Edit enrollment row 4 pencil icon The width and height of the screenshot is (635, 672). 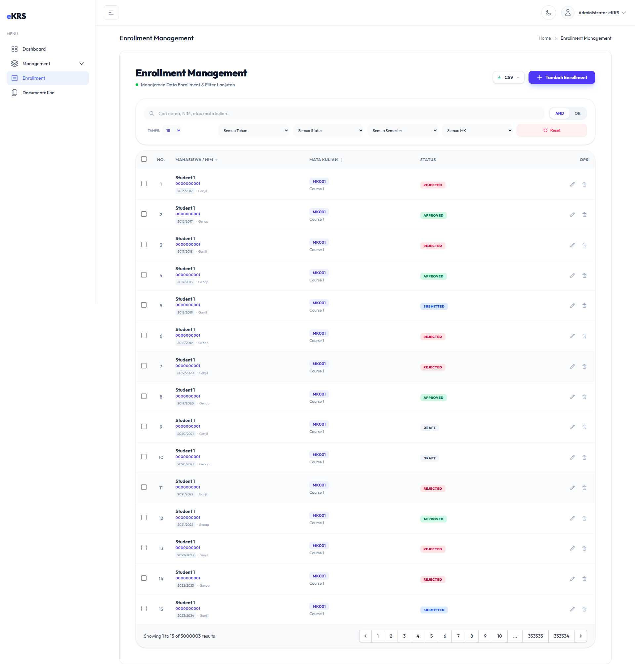pyautogui.click(x=572, y=275)
